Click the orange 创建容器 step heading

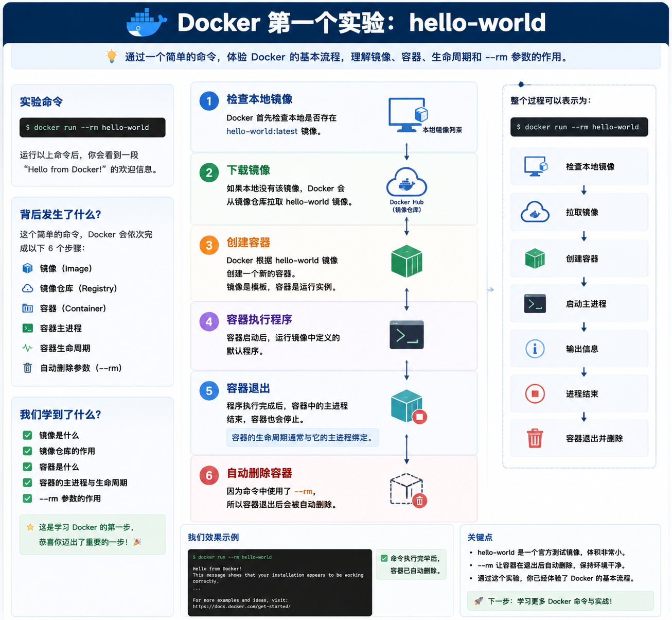pos(249,242)
